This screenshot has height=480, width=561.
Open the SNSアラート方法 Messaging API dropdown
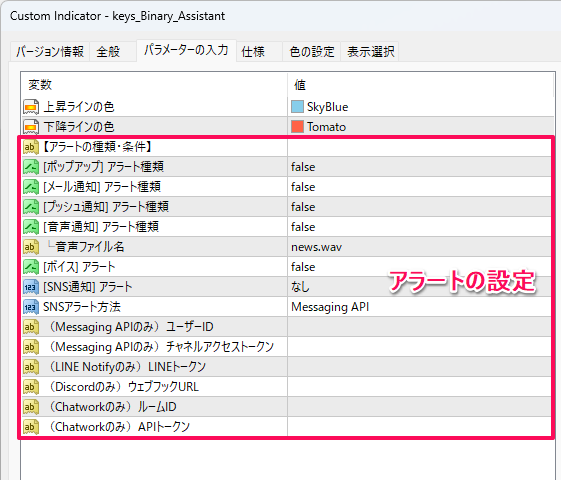tap(419, 307)
